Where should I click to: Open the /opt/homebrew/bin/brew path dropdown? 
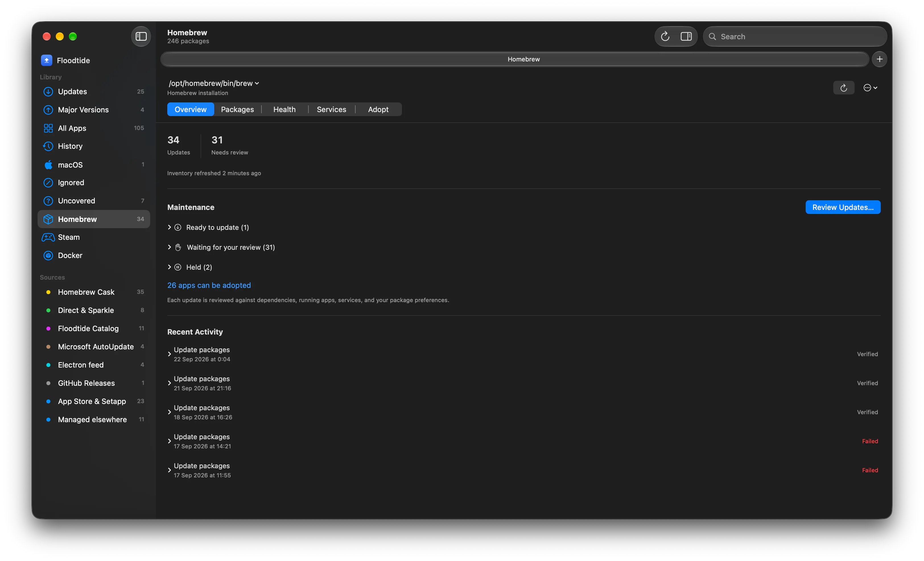[x=214, y=83]
